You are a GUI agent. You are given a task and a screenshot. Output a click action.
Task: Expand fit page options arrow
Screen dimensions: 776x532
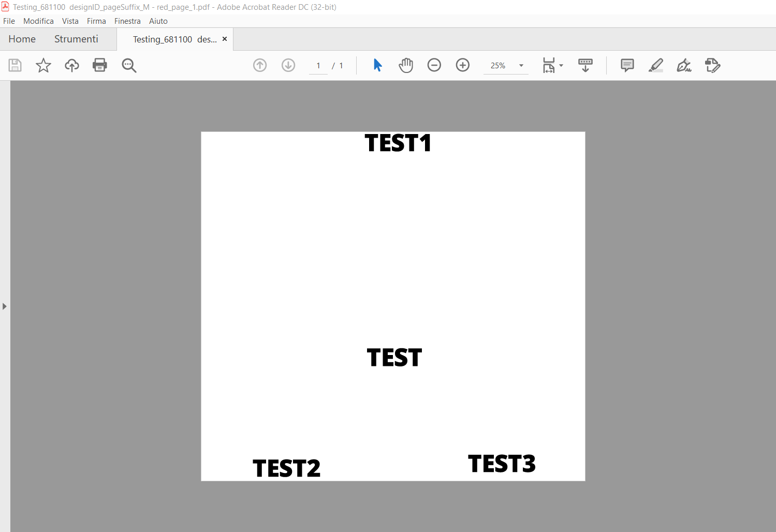561,66
